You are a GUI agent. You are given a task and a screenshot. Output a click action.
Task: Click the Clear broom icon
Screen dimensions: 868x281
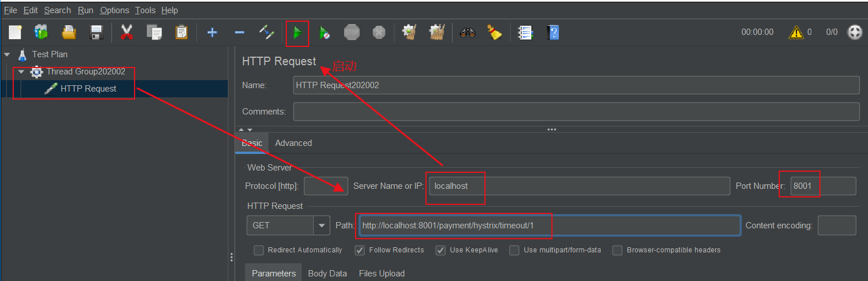[x=495, y=33]
